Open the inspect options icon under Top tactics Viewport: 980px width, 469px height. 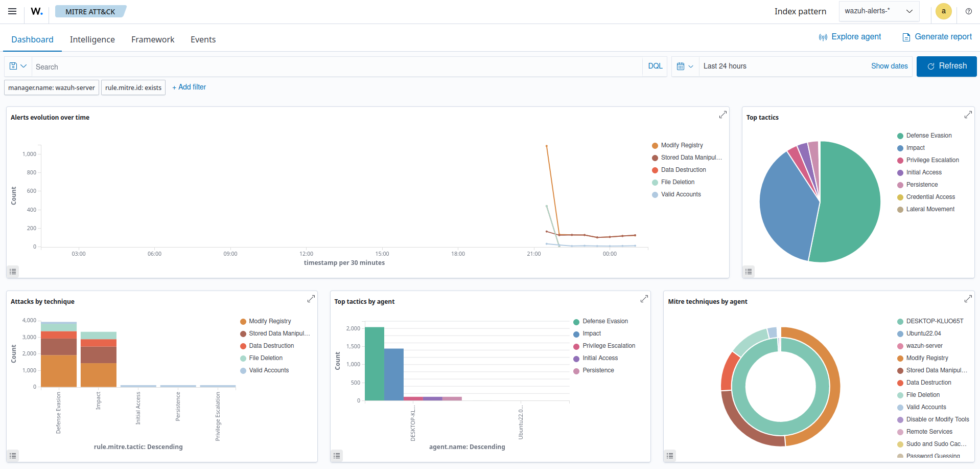click(749, 271)
